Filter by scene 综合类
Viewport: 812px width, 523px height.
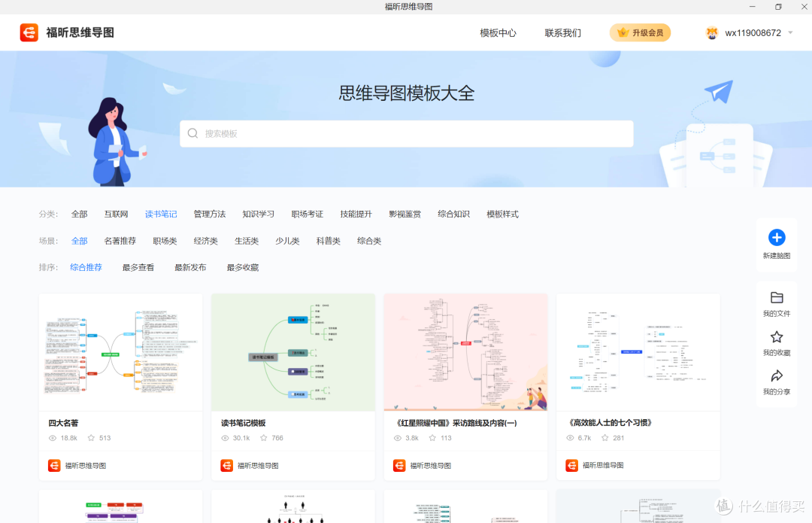click(x=369, y=241)
